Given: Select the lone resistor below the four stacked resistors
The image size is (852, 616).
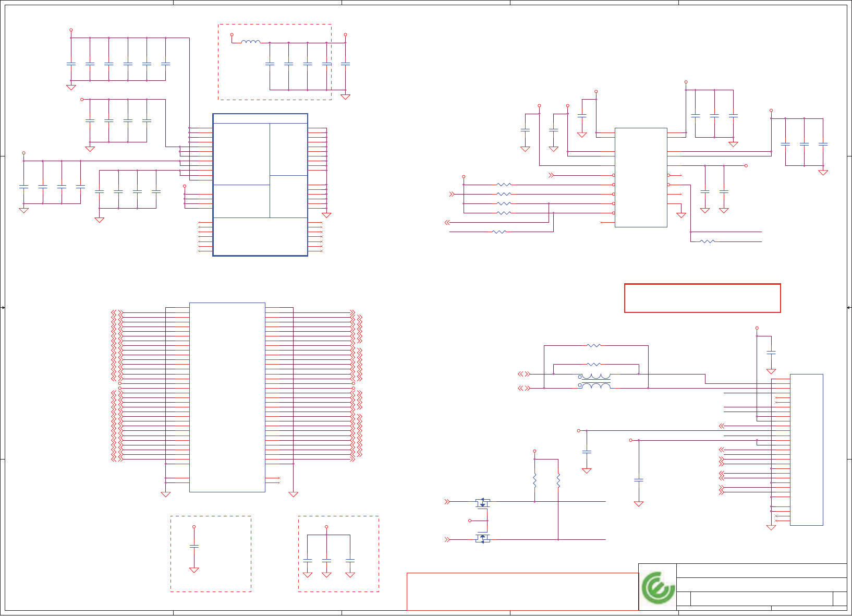Looking at the screenshot, I should pos(499,232).
